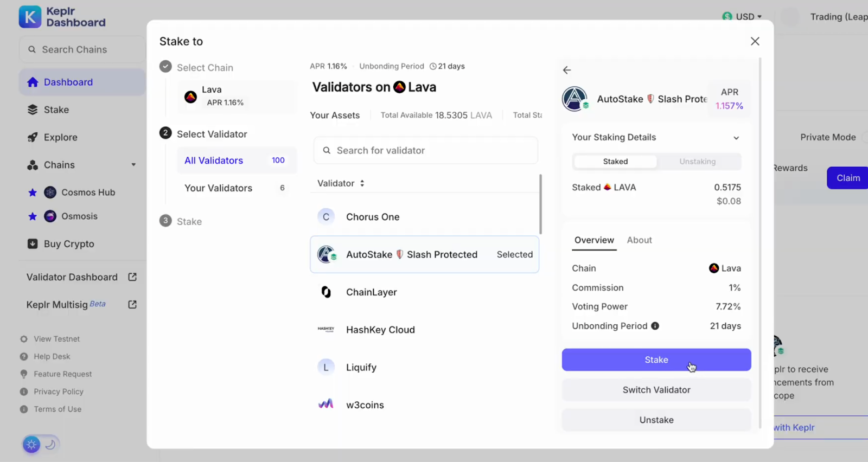Click the Chains icon in sidebar

[33, 165]
